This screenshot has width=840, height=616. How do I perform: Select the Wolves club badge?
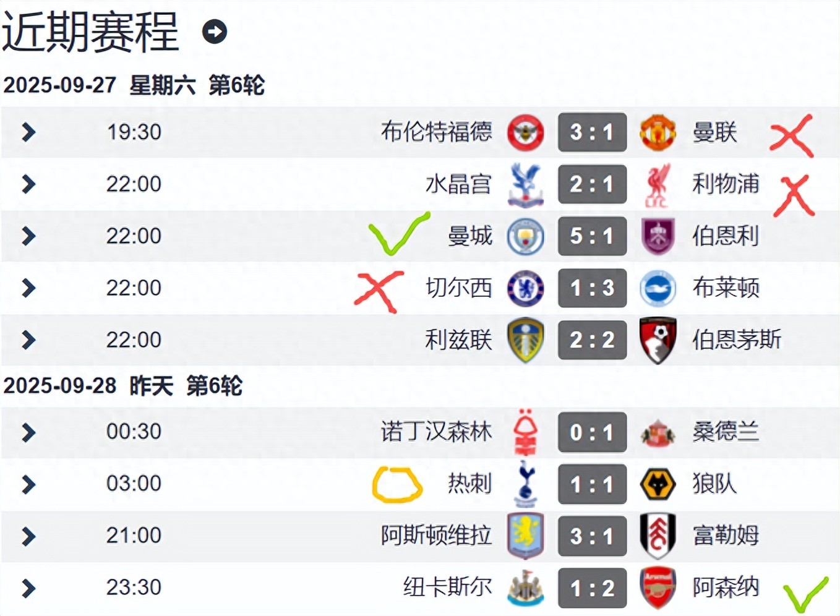click(x=658, y=484)
